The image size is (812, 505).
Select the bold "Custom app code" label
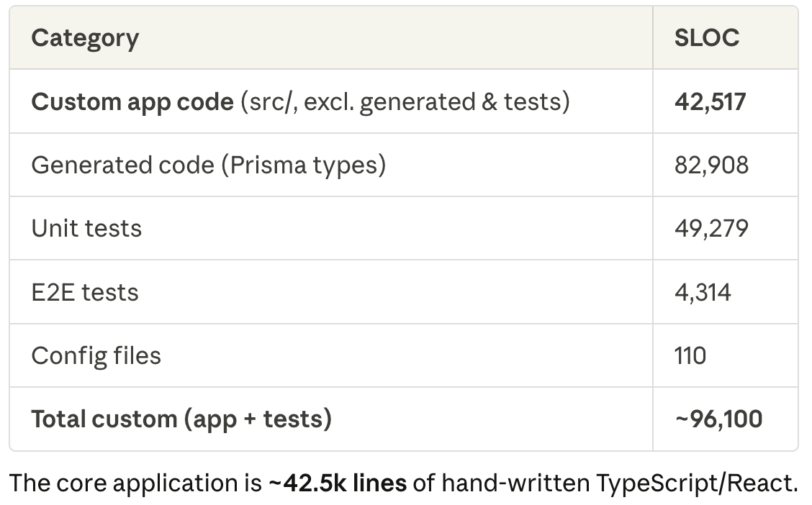[132, 101]
